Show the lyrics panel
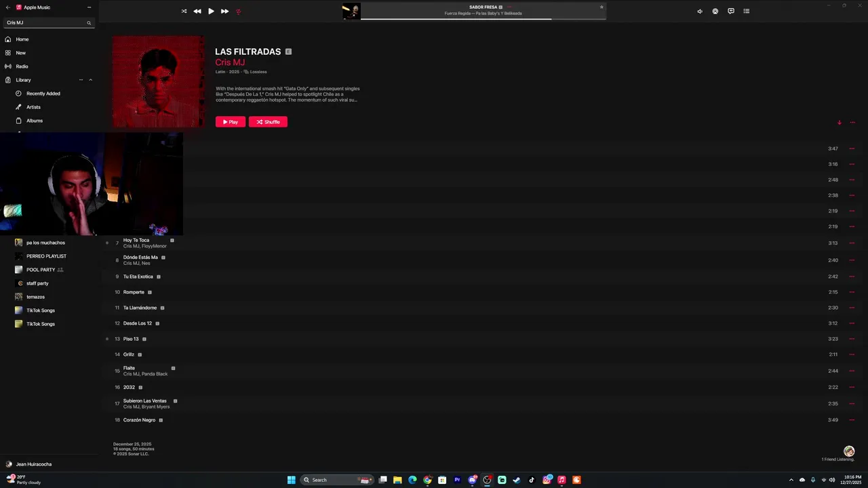Image resolution: width=868 pixels, height=488 pixels. tap(730, 11)
